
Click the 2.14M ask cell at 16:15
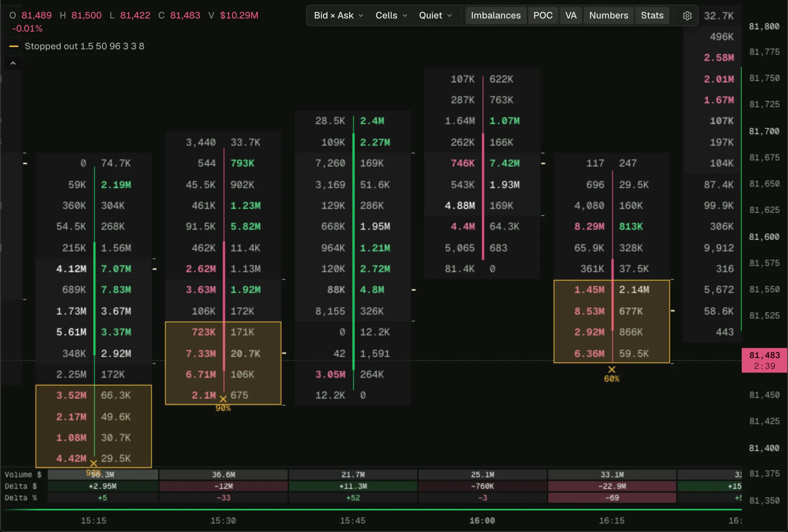(634, 290)
